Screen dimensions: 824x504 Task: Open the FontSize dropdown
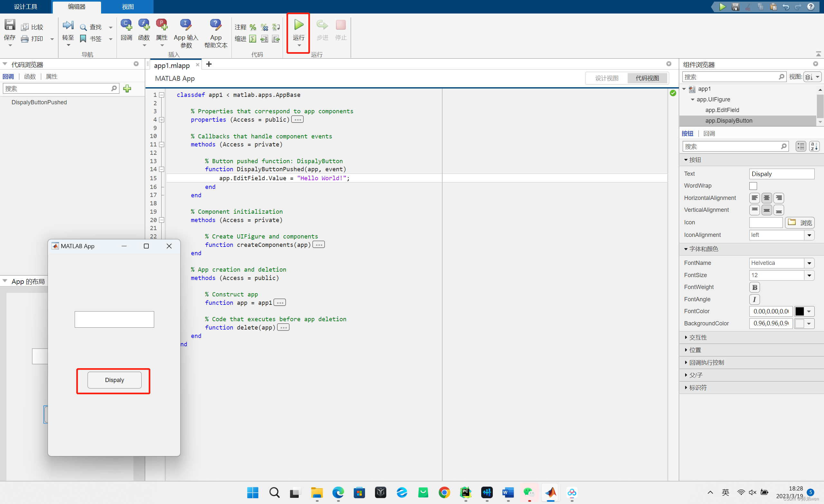[x=809, y=275]
